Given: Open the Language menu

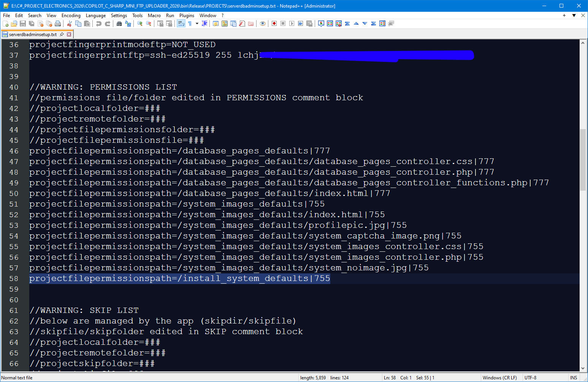Looking at the screenshot, I should click(x=96, y=16).
